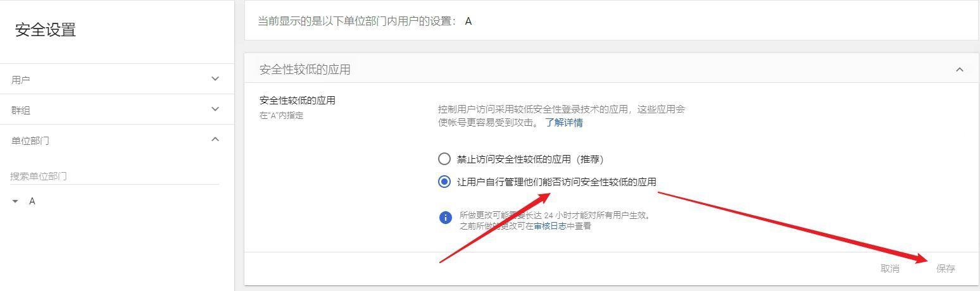This screenshot has height=291, width=980.
Task: Expand the 群组 section chevron
Action: [x=215, y=109]
